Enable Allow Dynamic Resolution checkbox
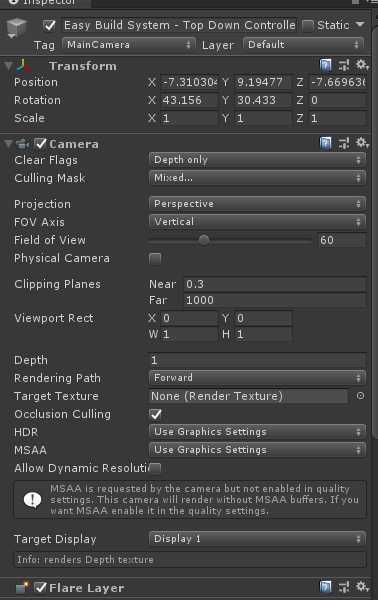The image size is (378, 600). coord(155,468)
